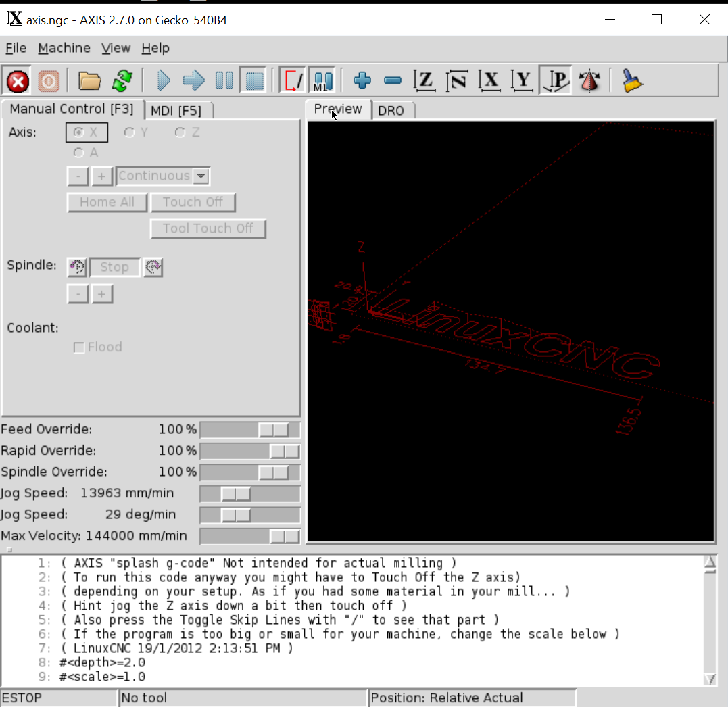
Task: Enable the Flood coolant checkbox
Action: click(x=79, y=347)
